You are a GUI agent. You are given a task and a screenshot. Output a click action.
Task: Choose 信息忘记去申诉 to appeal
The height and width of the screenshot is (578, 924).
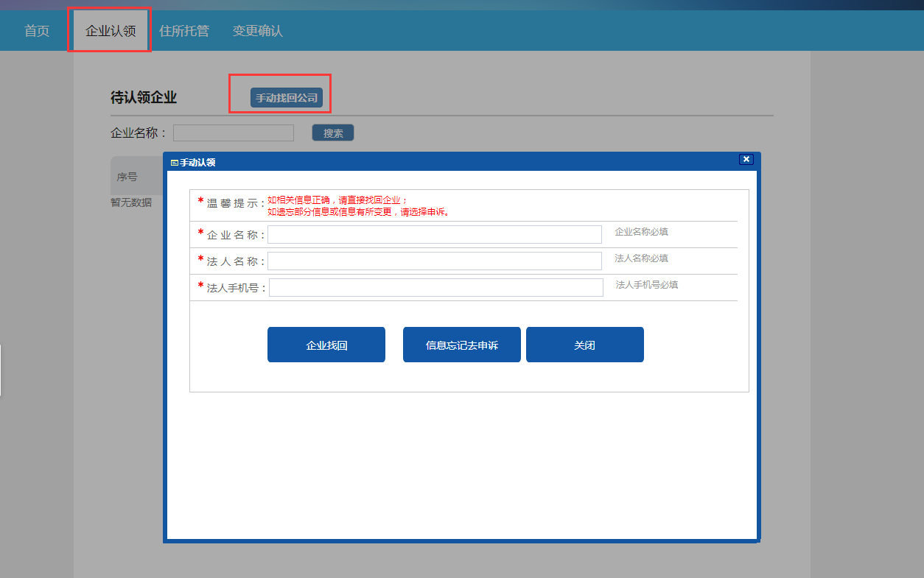point(462,345)
